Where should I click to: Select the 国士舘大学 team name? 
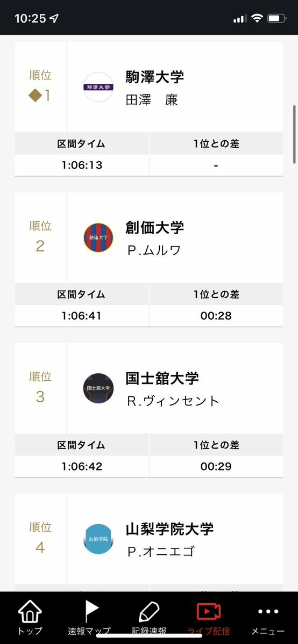pos(162,378)
